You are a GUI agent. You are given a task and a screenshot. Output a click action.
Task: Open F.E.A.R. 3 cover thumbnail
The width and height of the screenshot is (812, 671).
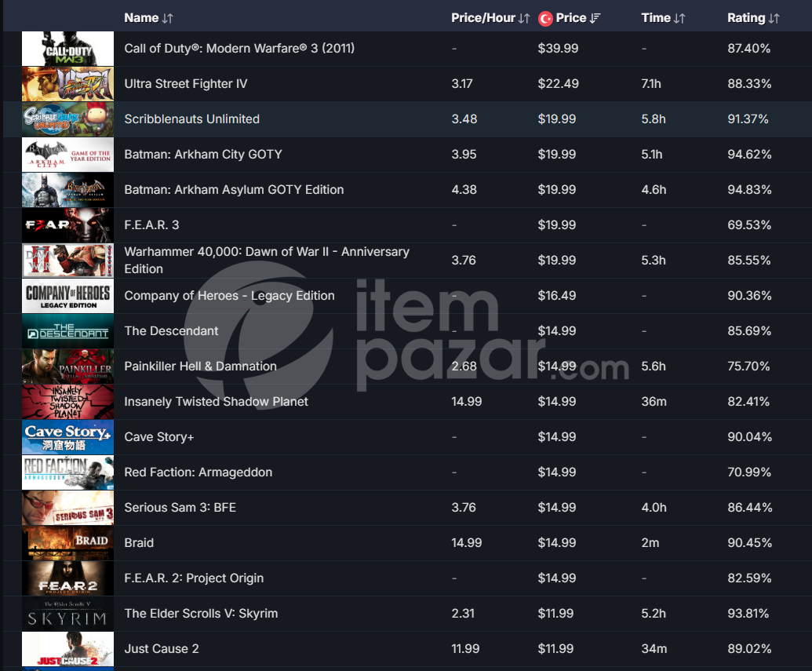67,225
